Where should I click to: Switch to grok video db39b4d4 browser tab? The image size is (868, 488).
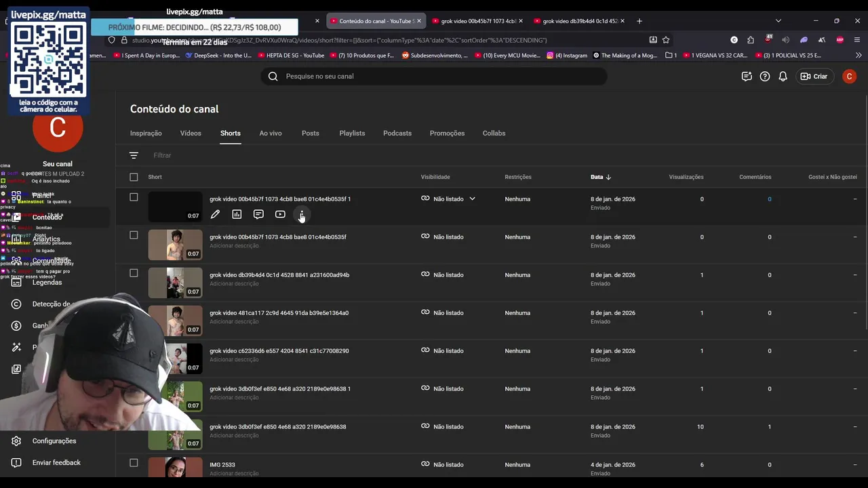[x=578, y=21]
